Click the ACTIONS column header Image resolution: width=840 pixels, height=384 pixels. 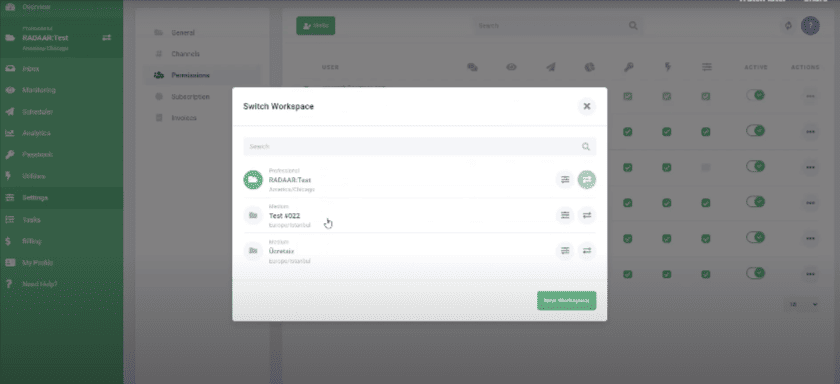click(x=805, y=67)
